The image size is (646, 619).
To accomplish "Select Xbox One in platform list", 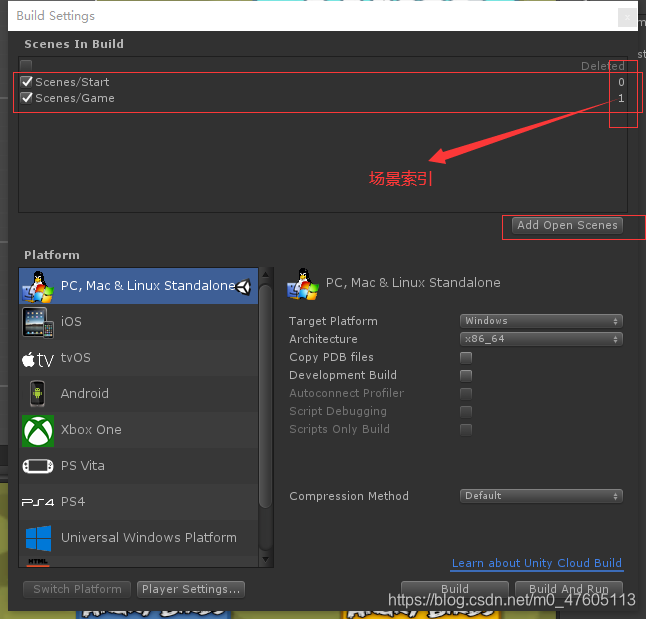I will (138, 430).
